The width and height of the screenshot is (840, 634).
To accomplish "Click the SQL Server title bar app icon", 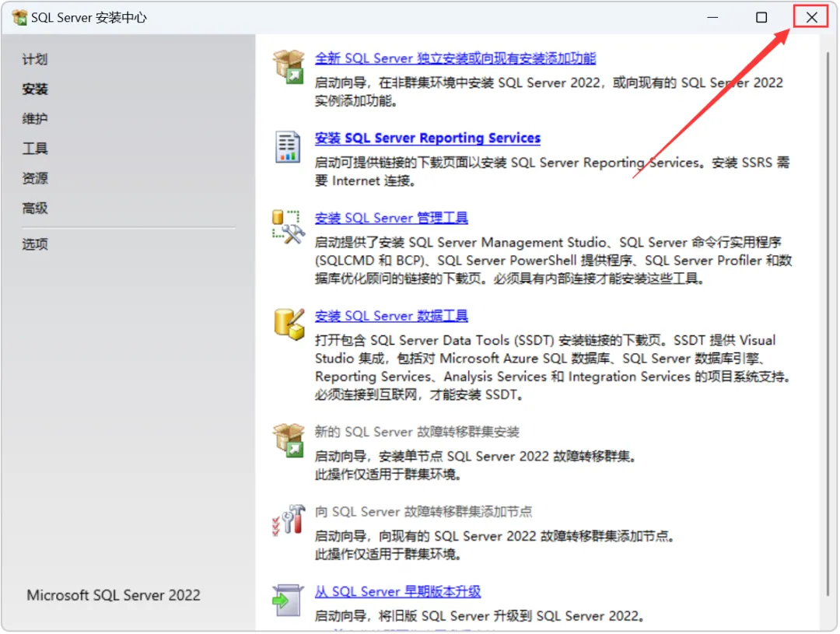I will (x=19, y=18).
